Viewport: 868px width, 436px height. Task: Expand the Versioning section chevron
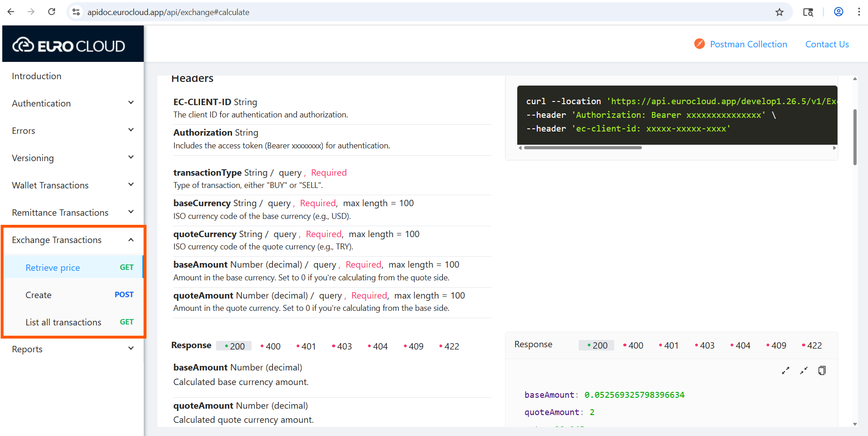(x=131, y=157)
